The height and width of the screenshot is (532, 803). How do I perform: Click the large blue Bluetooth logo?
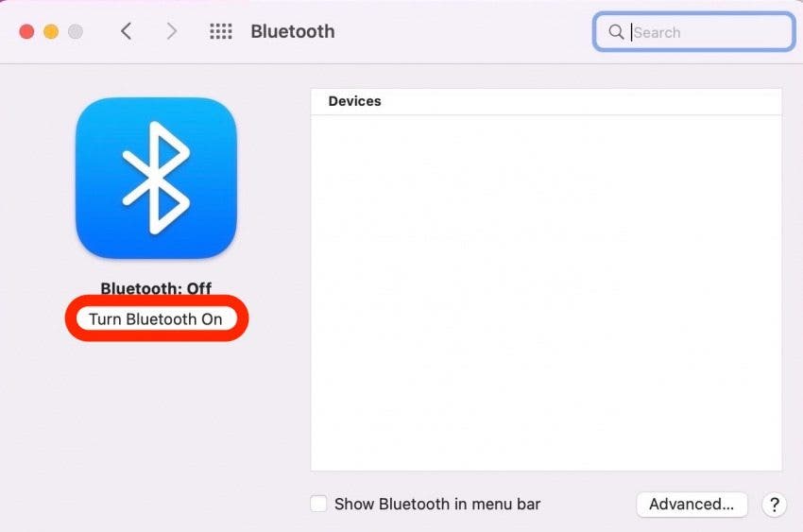click(156, 178)
